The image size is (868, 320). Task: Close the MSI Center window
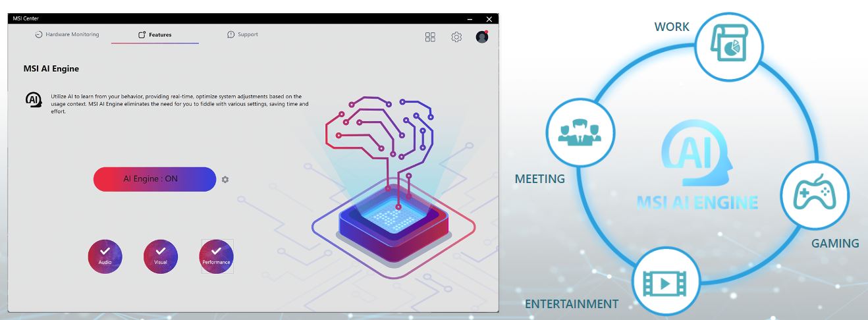(x=489, y=19)
